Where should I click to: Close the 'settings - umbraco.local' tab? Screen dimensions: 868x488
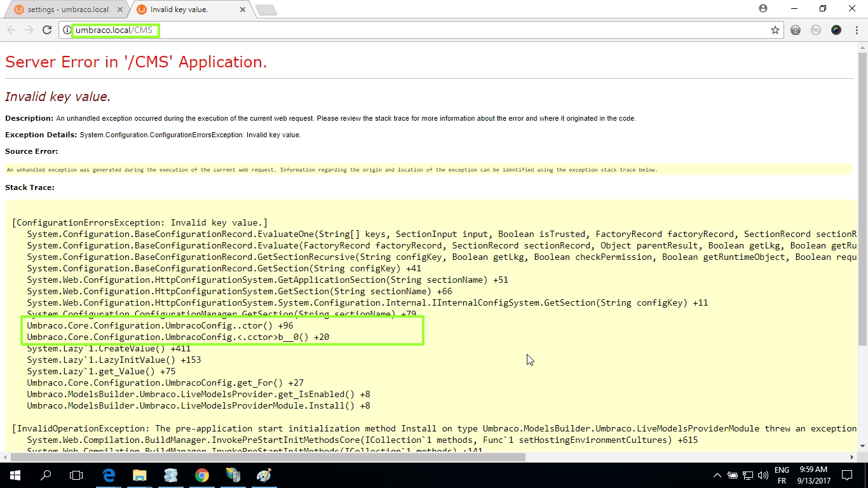coord(121,10)
